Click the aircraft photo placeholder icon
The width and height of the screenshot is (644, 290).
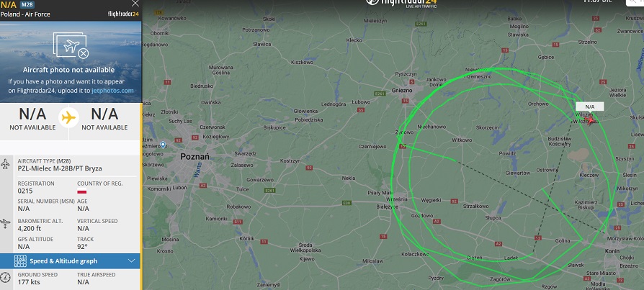point(71,45)
